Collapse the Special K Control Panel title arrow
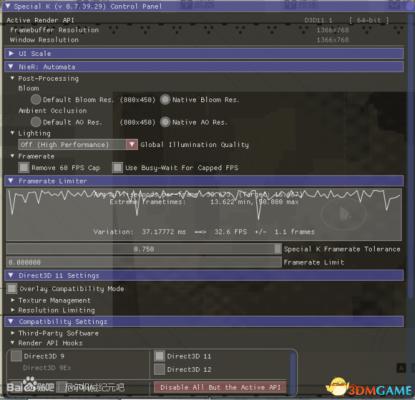The image size is (415, 400). click(8, 6)
